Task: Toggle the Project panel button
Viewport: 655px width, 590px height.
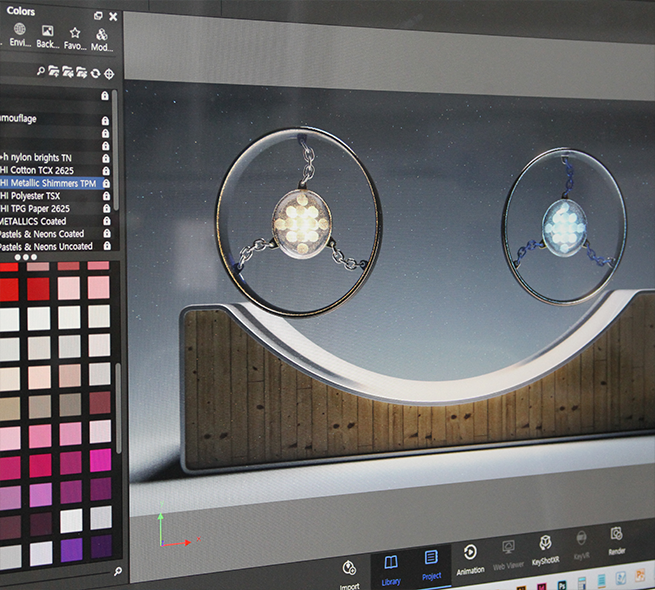Action: coord(431,565)
